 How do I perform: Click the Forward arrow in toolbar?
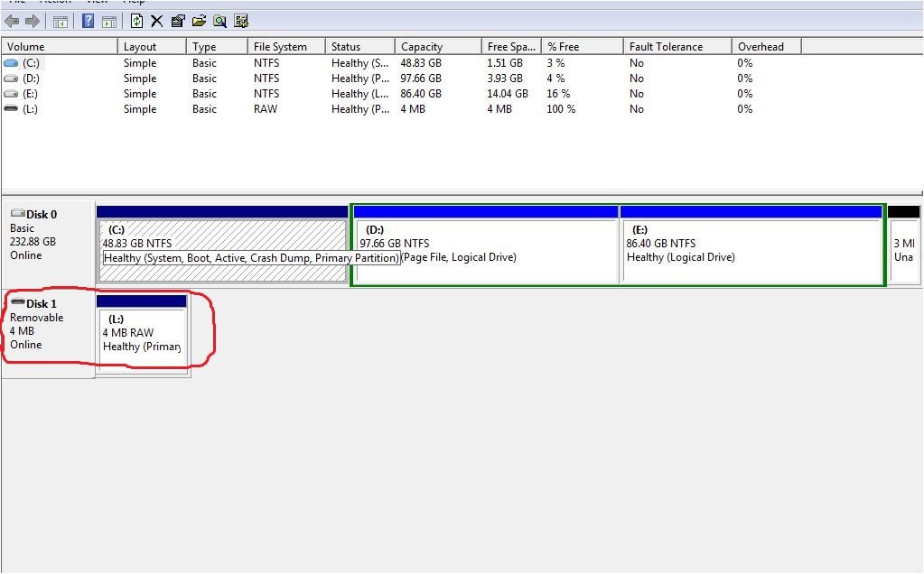33,21
